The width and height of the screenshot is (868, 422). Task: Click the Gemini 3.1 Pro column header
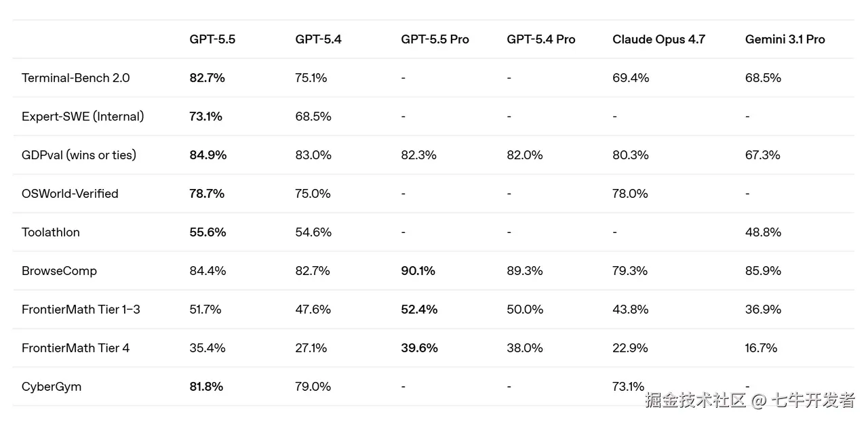click(x=785, y=39)
